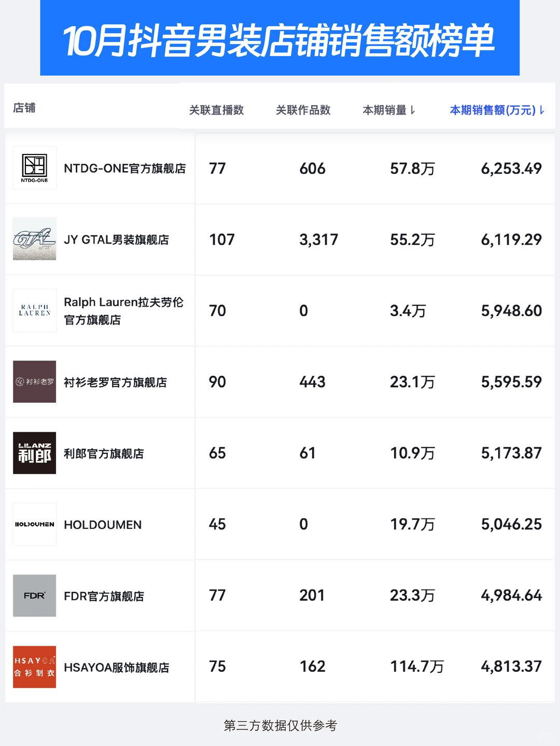The image size is (560, 746).
Task: Open Ralph Lauren拉夫劳伦官方旗舰店 store name
Action: tap(123, 311)
